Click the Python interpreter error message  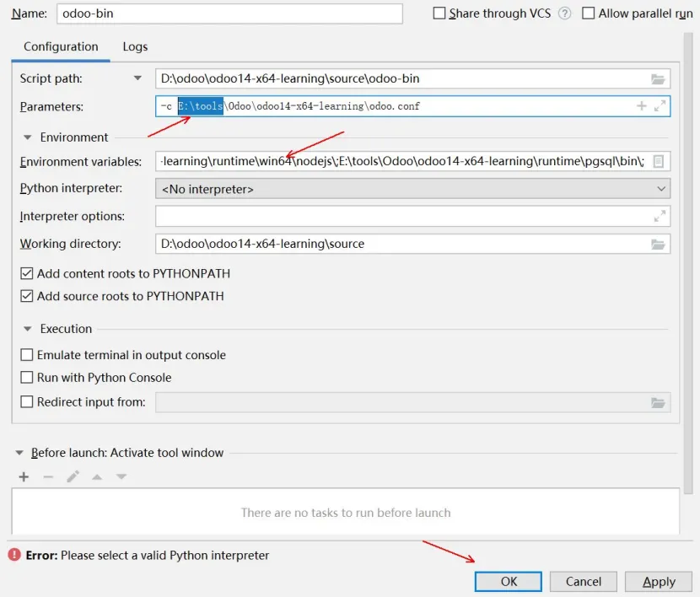[x=148, y=555]
